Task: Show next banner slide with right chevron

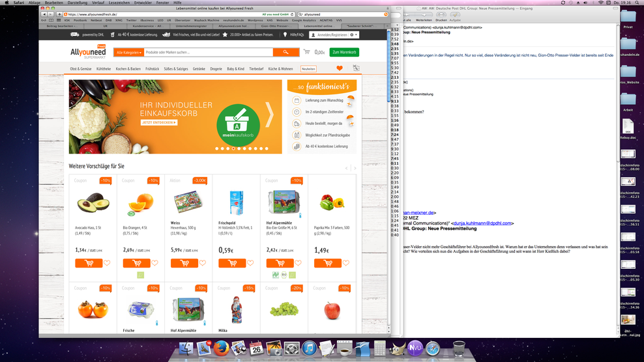Action: [269, 115]
